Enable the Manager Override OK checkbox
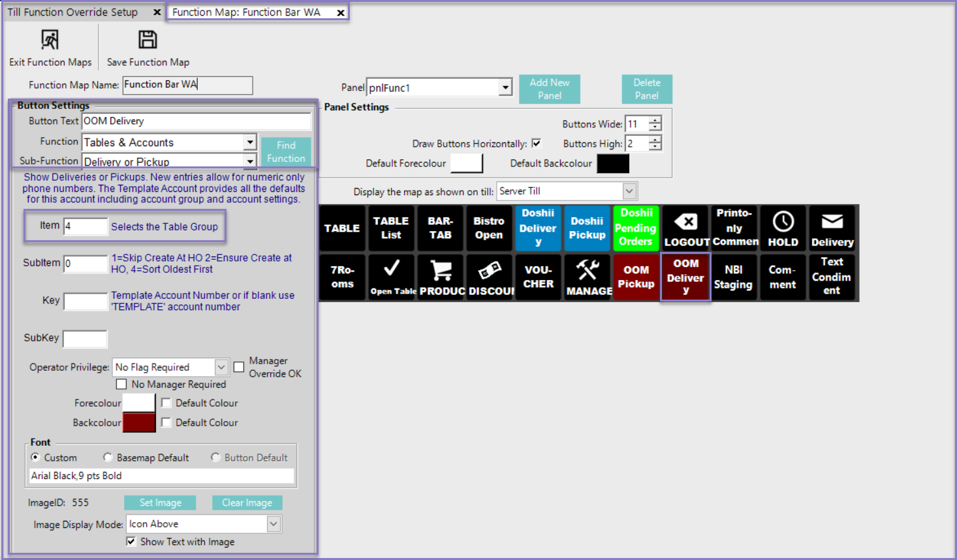 click(x=239, y=367)
